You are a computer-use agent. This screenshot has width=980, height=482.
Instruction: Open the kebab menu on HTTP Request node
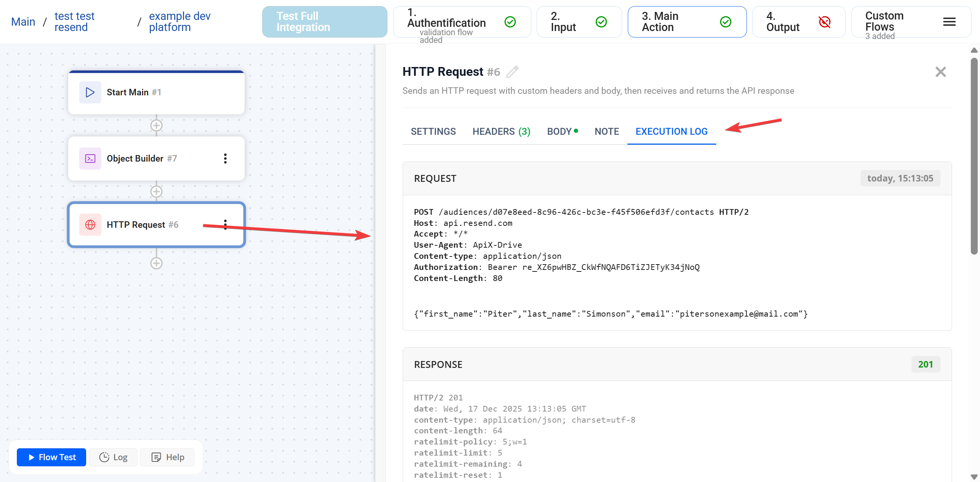225,225
